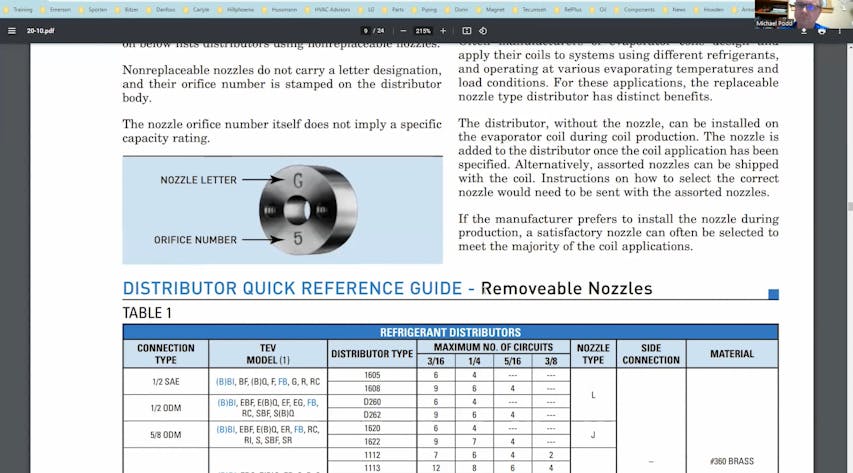Open the PDF viewer more actions menu

click(x=840, y=31)
